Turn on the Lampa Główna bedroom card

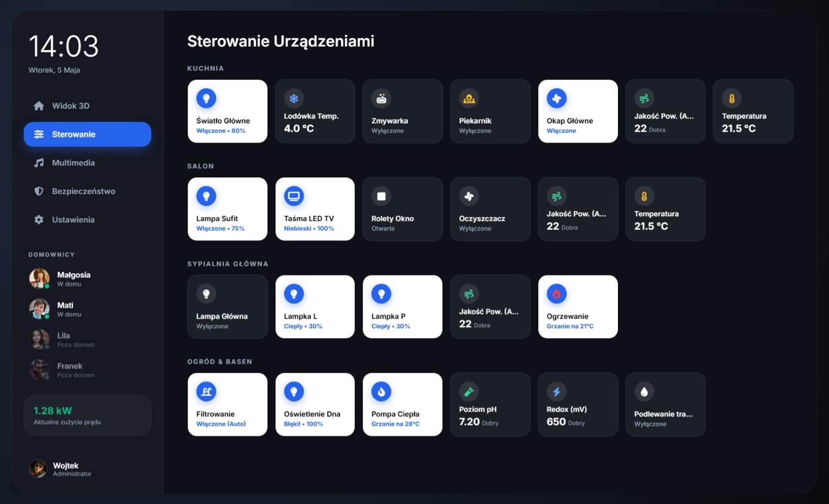[x=228, y=306]
